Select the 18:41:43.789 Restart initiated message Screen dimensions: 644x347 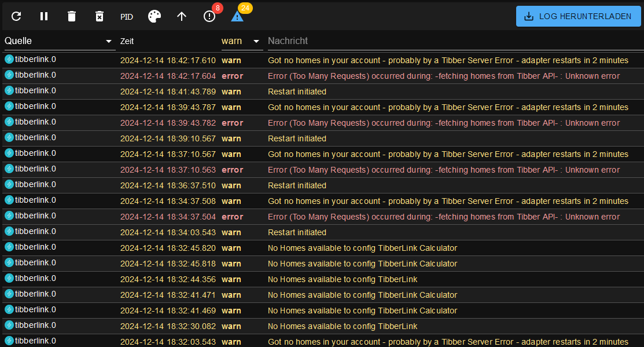[x=297, y=92]
